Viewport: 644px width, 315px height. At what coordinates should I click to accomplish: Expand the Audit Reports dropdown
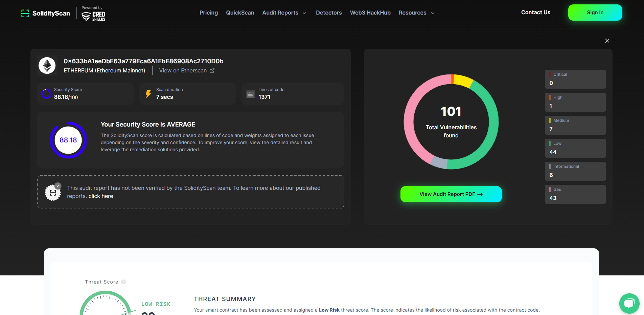(x=284, y=13)
